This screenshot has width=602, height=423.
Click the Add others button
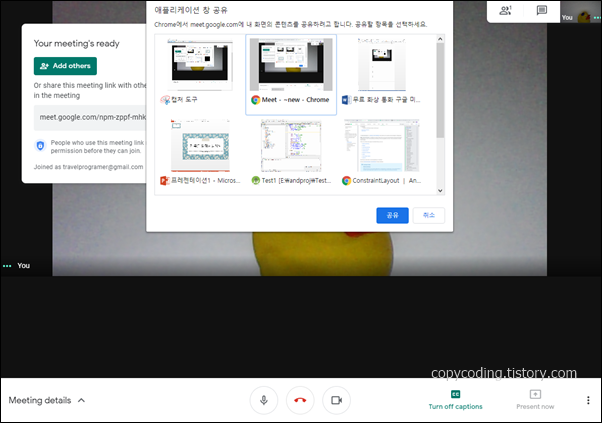[x=65, y=66]
